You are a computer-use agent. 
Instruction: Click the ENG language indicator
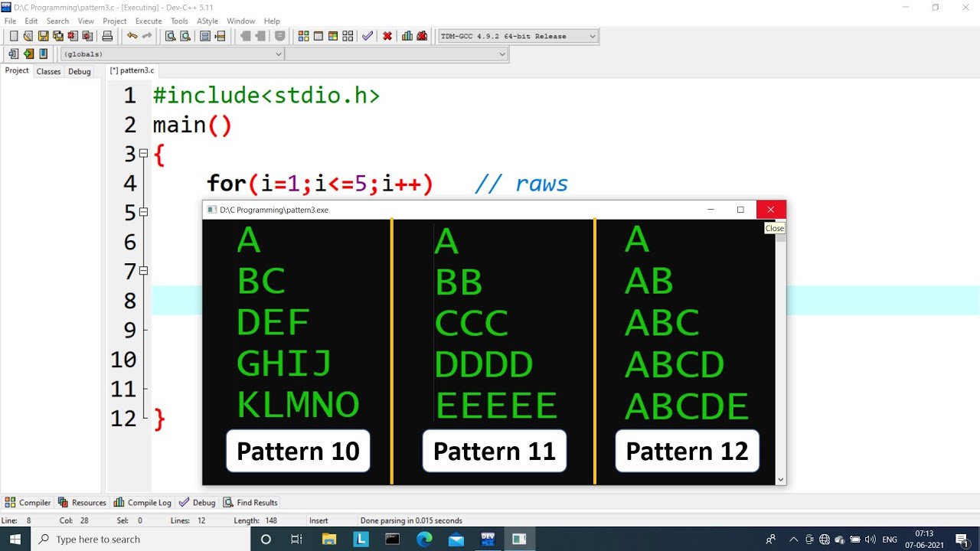tap(890, 539)
